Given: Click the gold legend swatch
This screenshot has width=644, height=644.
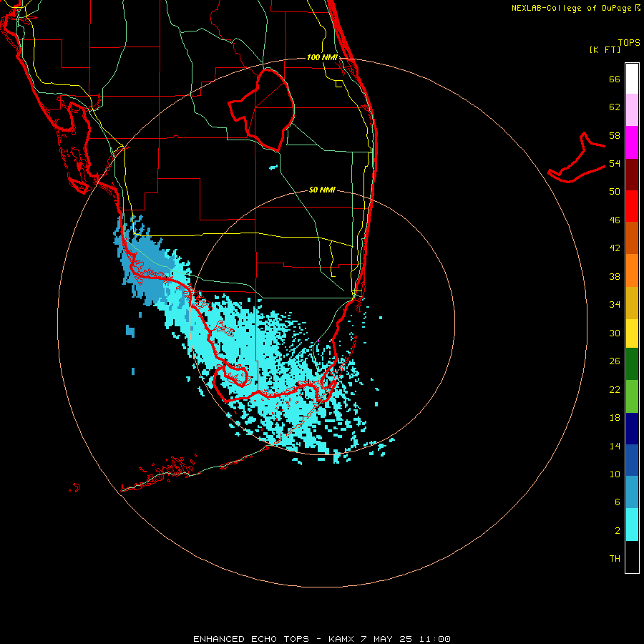Looking at the screenshot, I should click(632, 303).
